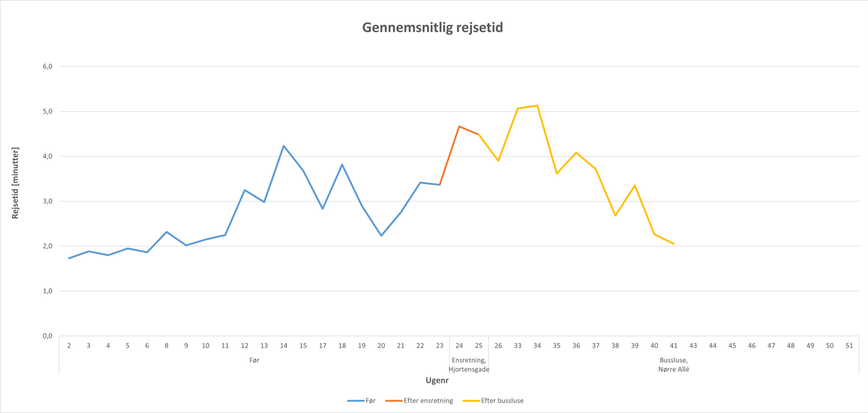Click the Rejsetid [minutter] vertical axis title
The width and height of the screenshot is (868, 413).
(x=16, y=183)
